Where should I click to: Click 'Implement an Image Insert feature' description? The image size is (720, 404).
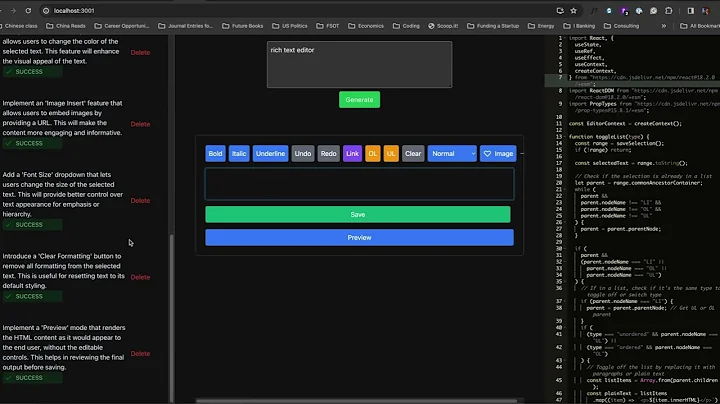point(62,118)
